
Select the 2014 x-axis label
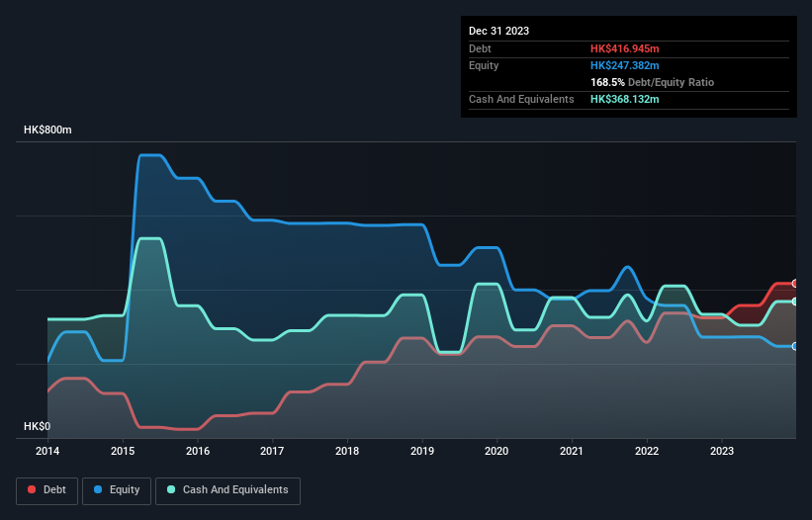(x=47, y=451)
